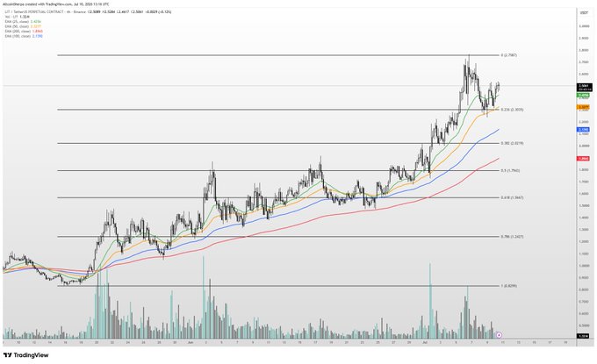Click the 'created with TradingView.com' header text

click(49, 4)
